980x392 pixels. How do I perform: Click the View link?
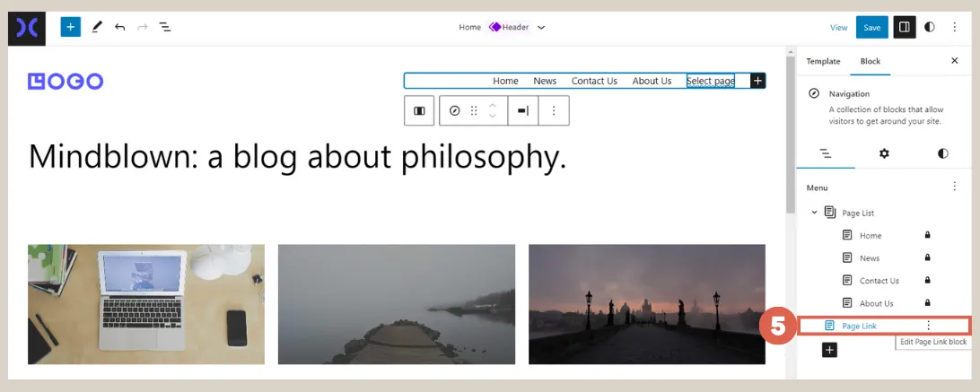pyautogui.click(x=839, y=28)
